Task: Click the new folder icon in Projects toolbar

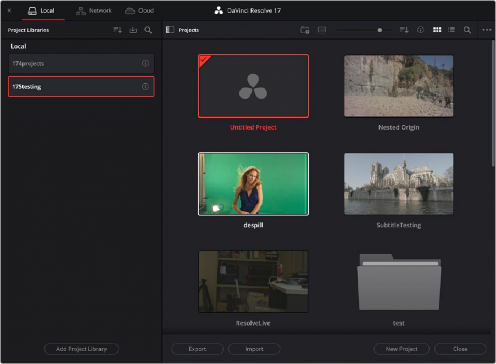Action: click(x=304, y=30)
